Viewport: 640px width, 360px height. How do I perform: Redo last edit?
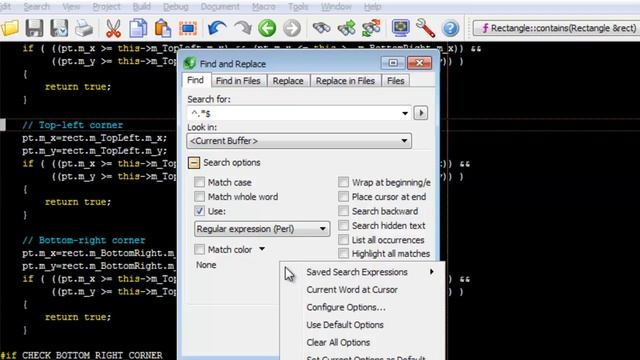(243, 28)
